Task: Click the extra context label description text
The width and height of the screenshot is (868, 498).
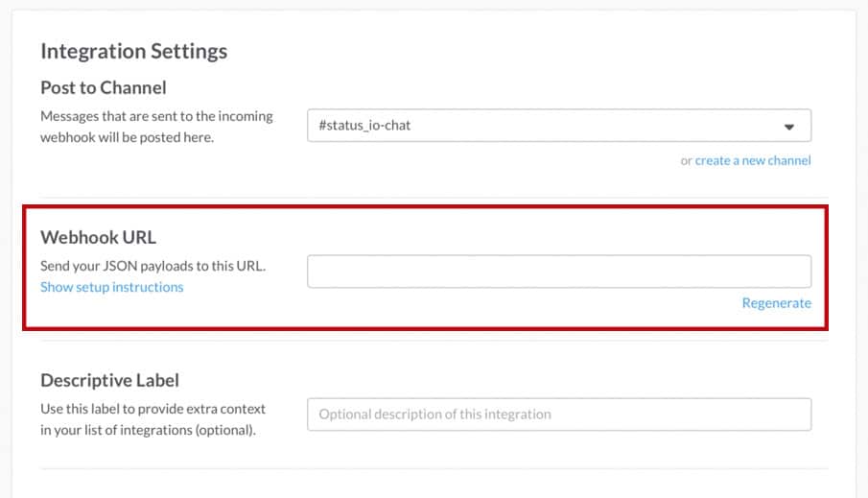Action: (x=152, y=419)
